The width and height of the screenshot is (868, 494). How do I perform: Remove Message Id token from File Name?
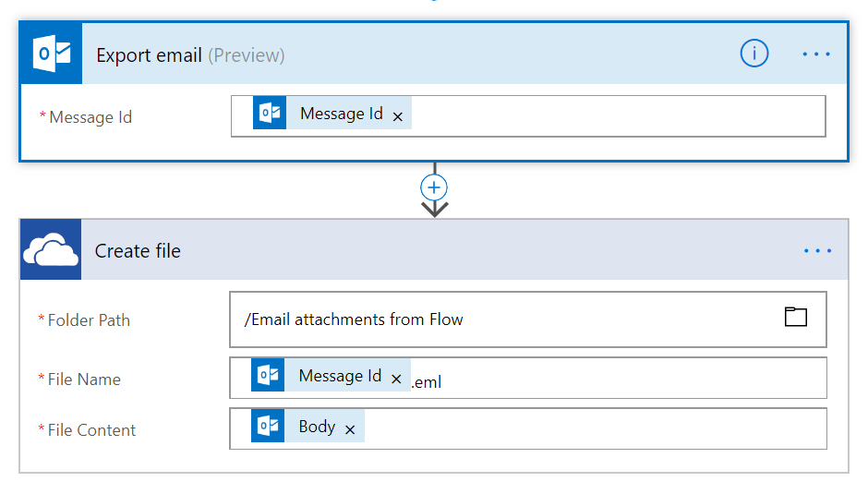pyautogui.click(x=396, y=380)
